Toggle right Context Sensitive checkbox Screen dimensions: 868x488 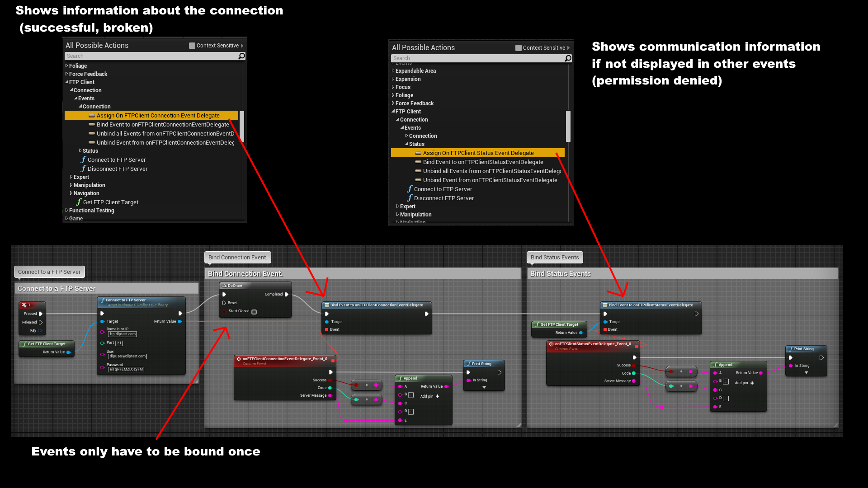tap(519, 48)
